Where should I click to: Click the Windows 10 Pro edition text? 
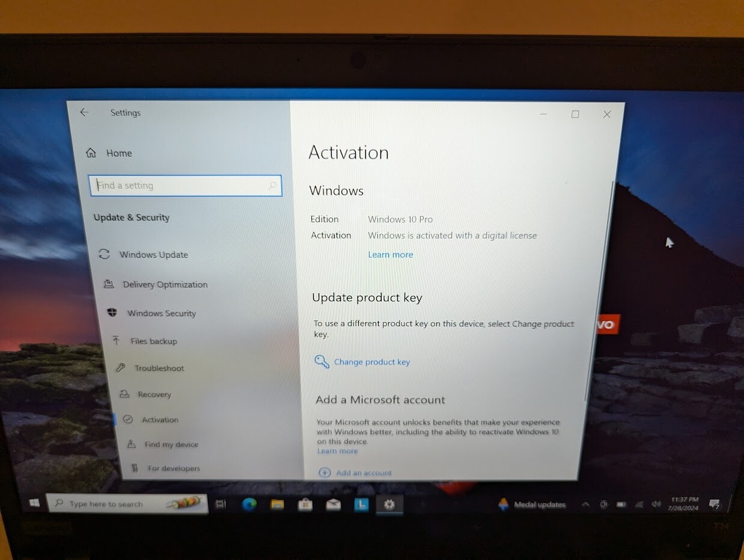pyautogui.click(x=400, y=219)
